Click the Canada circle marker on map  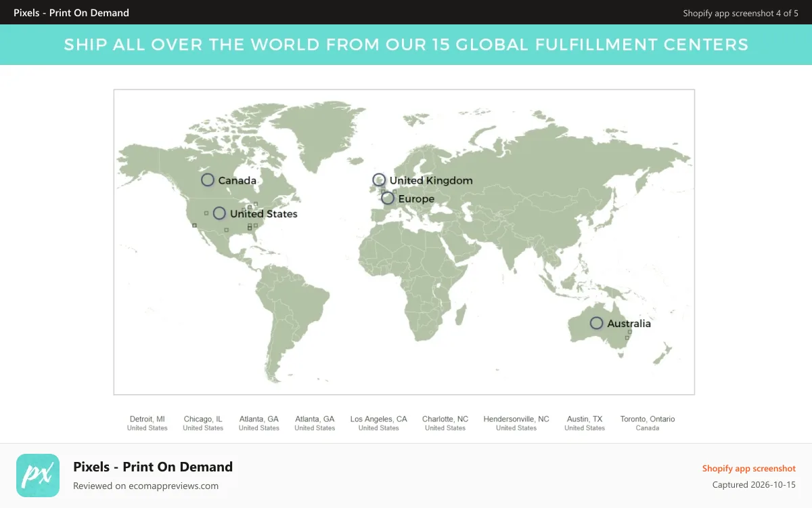(x=208, y=180)
